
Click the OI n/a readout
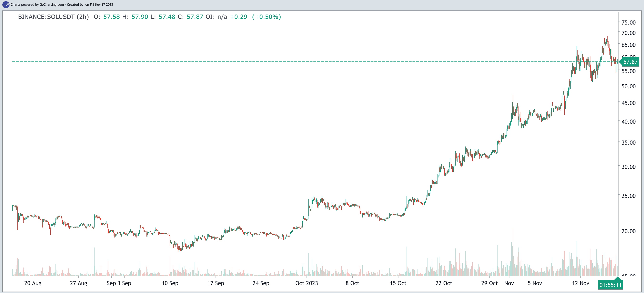pyautogui.click(x=216, y=17)
